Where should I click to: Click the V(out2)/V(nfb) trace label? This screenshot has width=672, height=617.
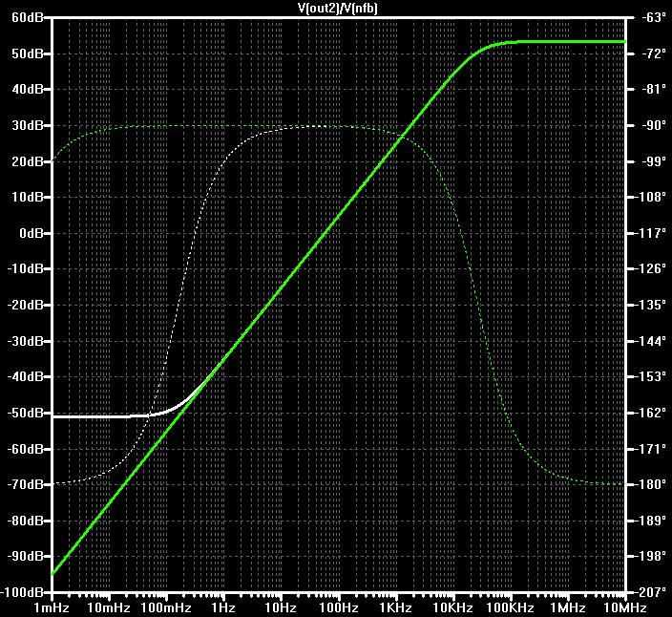tap(338, 9)
